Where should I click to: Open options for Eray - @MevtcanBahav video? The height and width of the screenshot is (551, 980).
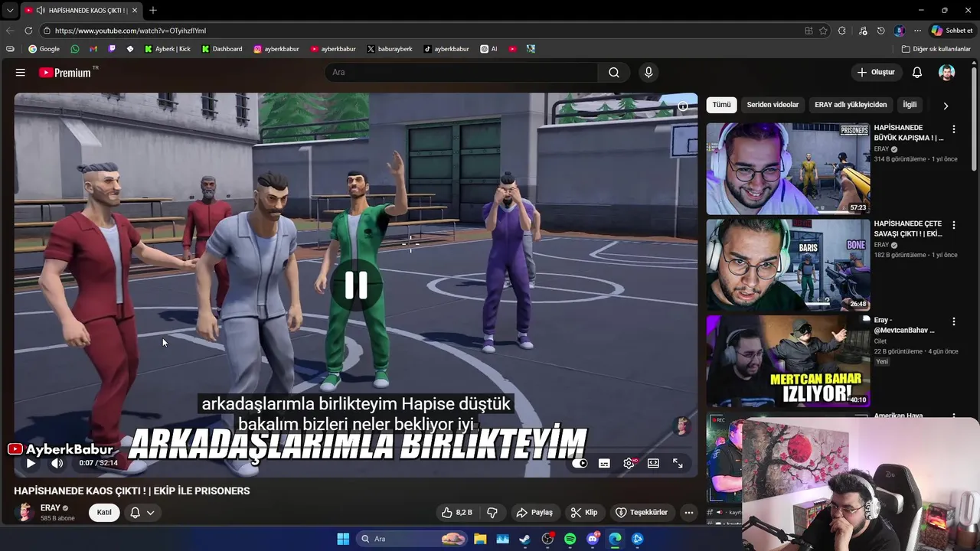954,322
